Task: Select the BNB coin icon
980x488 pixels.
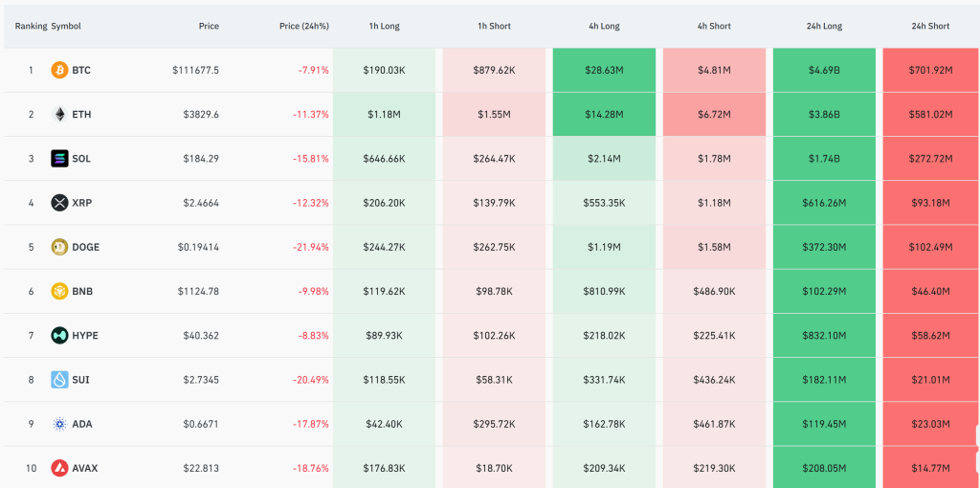Action: point(59,291)
